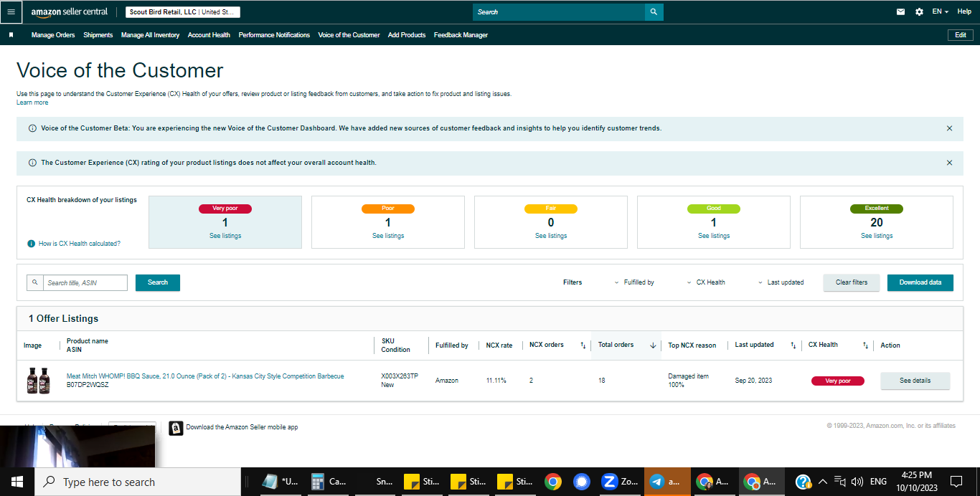Sort the CX Health column
This screenshot has height=496, width=980.
(x=865, y=345)
